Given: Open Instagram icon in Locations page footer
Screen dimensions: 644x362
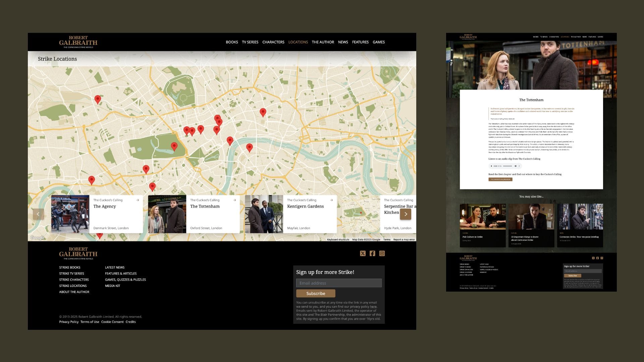Looking at the screenshot, I should pyautogui.click(x=382, y=253).
